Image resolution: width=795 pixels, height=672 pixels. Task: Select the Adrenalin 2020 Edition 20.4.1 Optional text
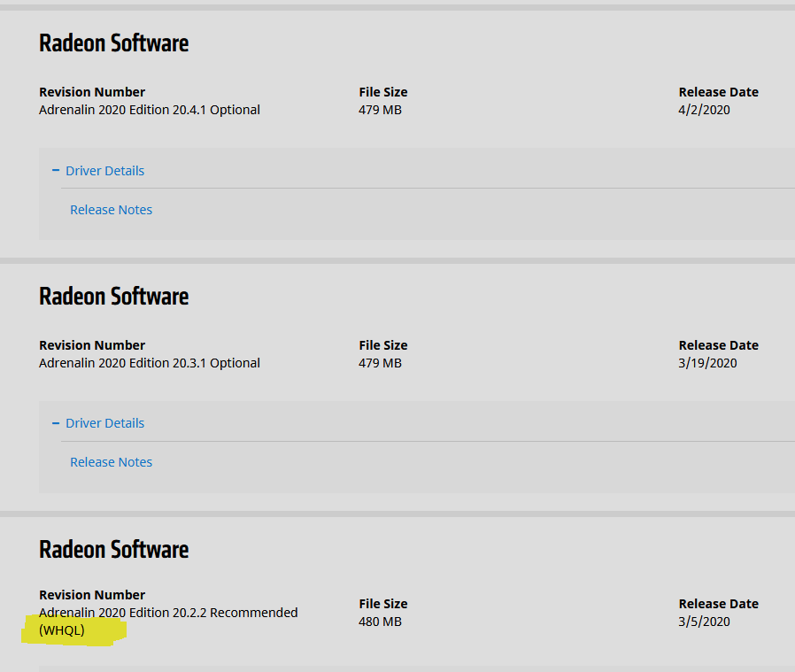click(150, 110)
